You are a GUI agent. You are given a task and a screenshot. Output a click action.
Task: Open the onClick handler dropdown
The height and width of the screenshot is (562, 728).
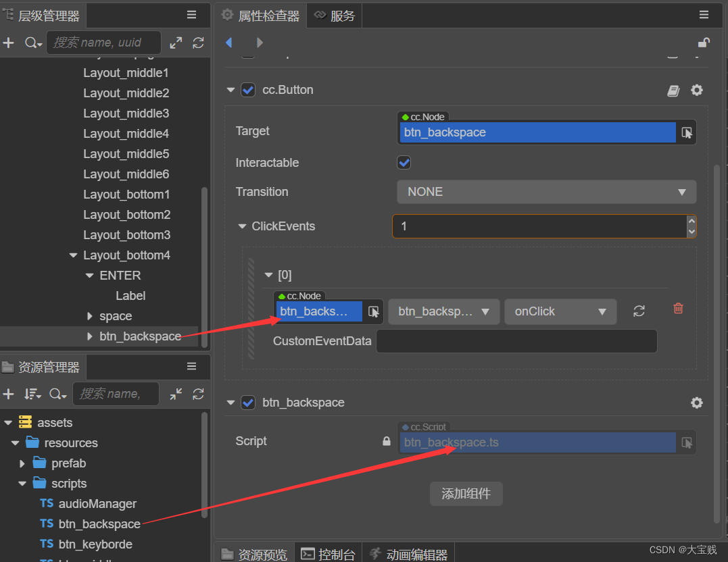point(560,311)
